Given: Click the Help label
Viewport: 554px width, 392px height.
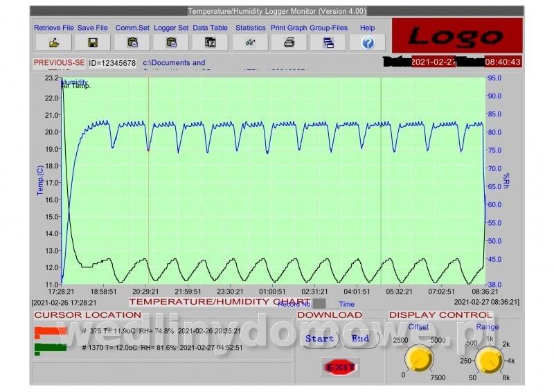Looking at the screenshot, I should pos(368,28).
